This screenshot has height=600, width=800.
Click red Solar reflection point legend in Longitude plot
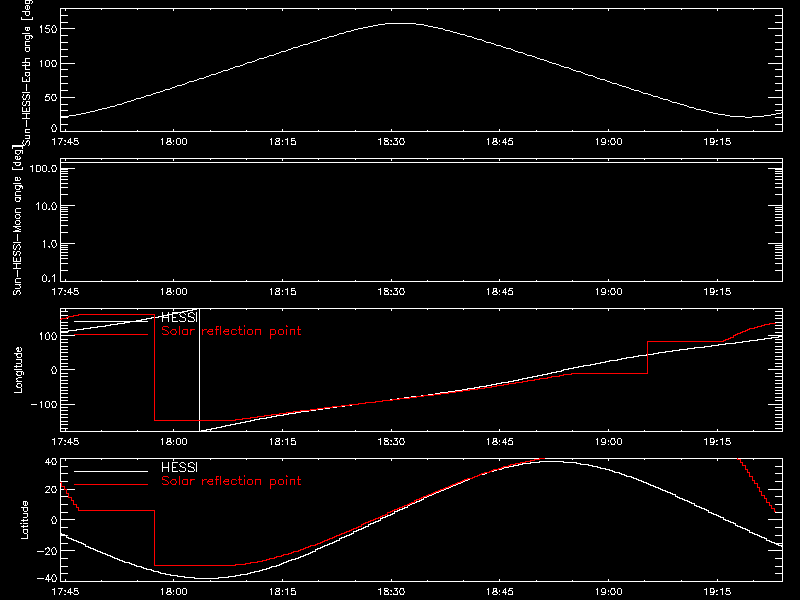(231, 331)
